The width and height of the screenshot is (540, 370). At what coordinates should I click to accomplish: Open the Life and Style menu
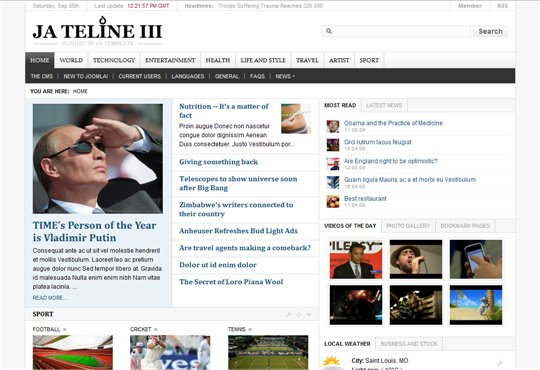coord(263,60)
